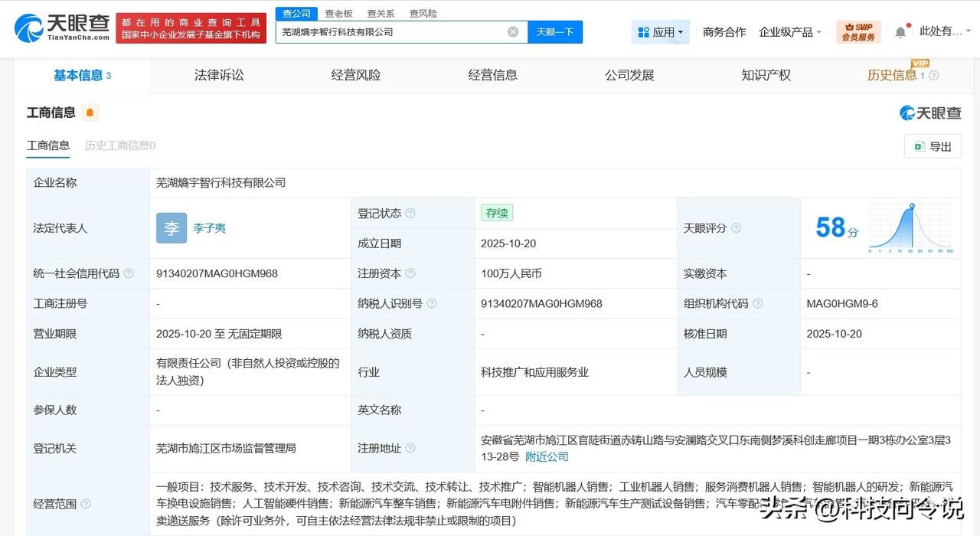Click the 应用 grid icon
The height and width of the screenshot is (536, 980).
[643, 31]
